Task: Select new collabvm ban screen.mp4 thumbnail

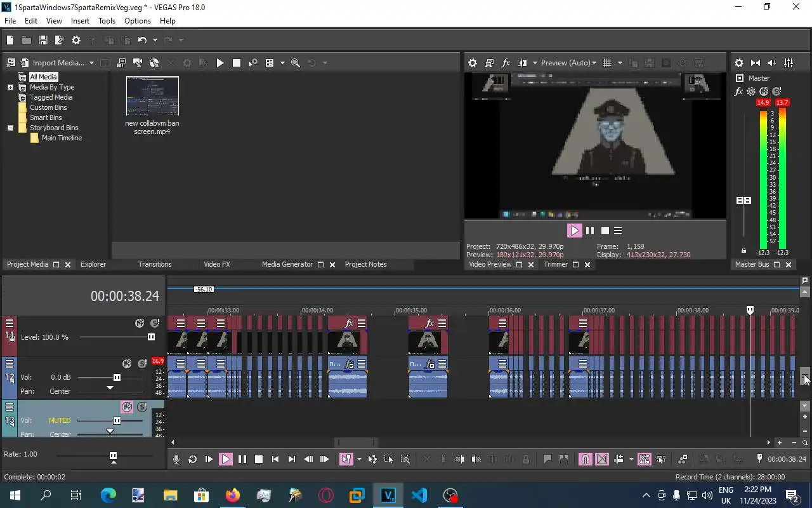Action: 152,96
